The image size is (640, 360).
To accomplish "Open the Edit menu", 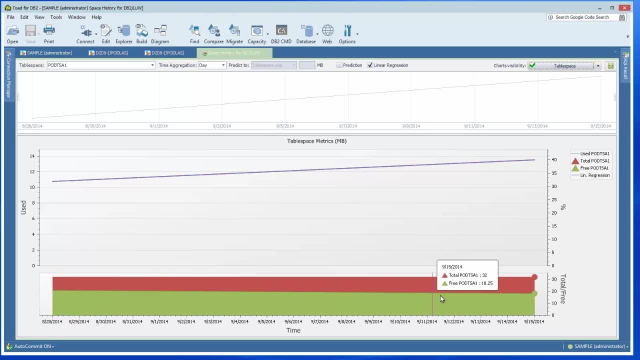I will pos(24,17).
